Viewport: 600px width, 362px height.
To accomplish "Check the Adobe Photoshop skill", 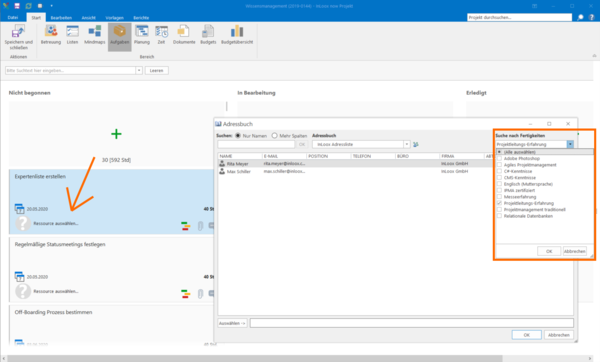I will point(499,158).
